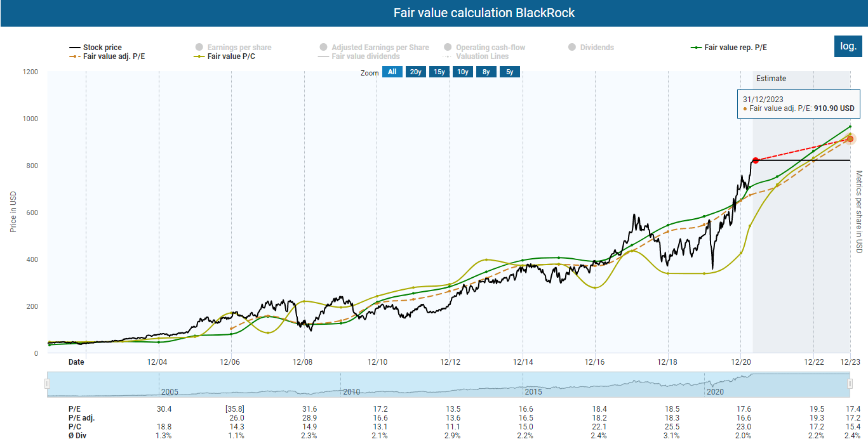Click the Ø Div row label
Screen dimensions: 868x444
coord(77,436)
